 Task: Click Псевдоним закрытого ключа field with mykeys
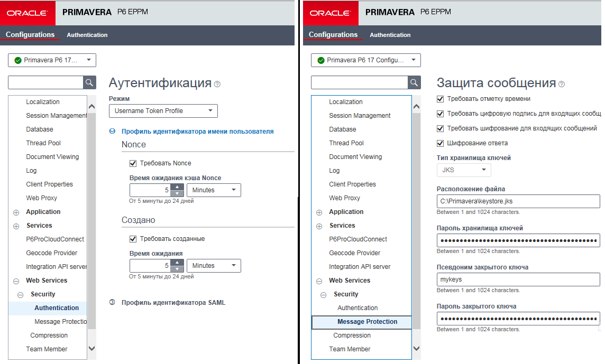coord(518,279)
